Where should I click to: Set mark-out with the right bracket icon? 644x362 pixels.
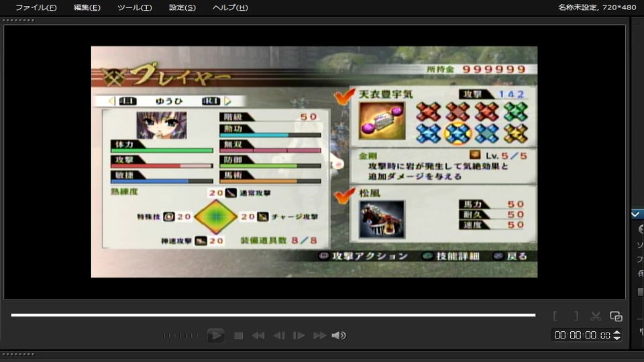pyautogui.click(x=576, y=316)
